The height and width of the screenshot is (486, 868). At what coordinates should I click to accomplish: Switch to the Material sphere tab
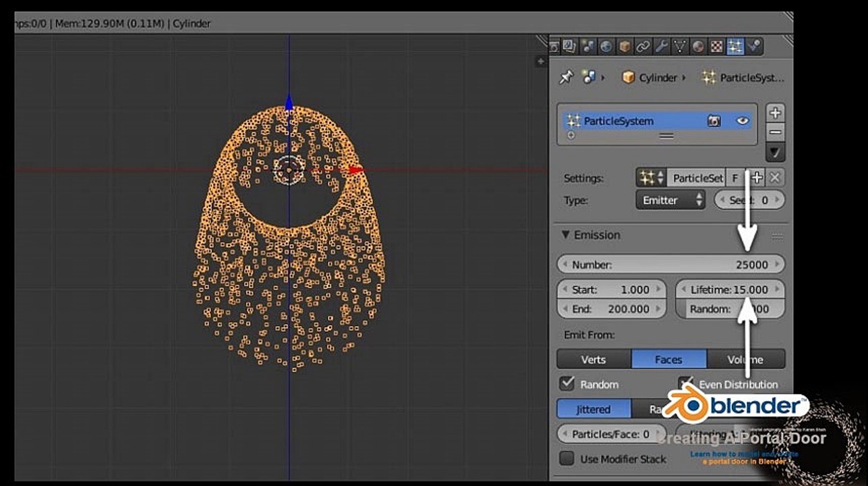click(699, 46)
